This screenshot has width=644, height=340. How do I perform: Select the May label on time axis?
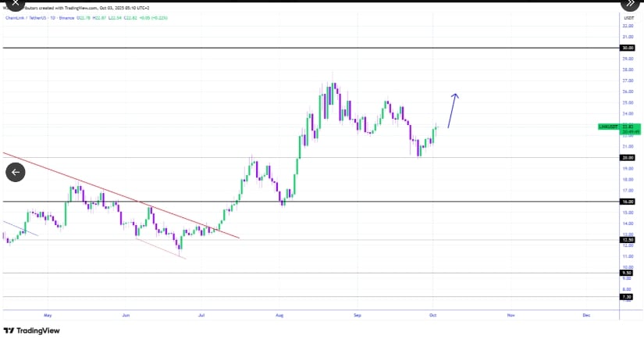pos(48,314)
